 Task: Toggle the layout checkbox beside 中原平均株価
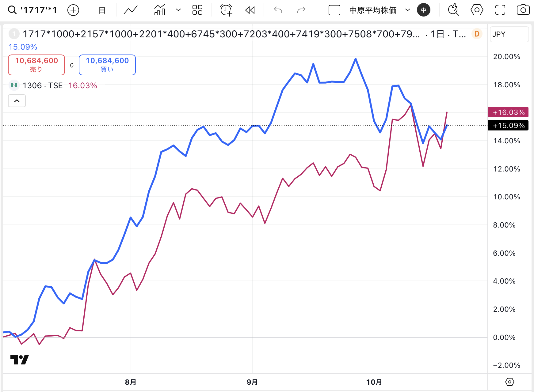tap(334, 10)
